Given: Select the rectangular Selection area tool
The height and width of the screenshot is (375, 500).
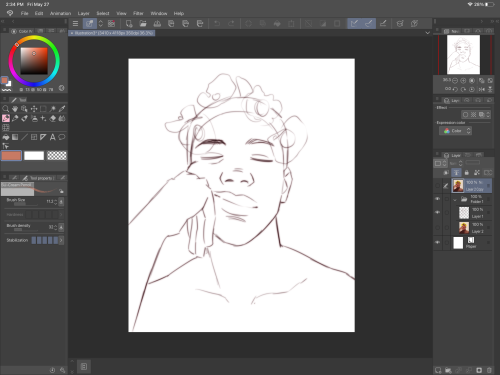Looking at the screenshot, I should (43, 109).
